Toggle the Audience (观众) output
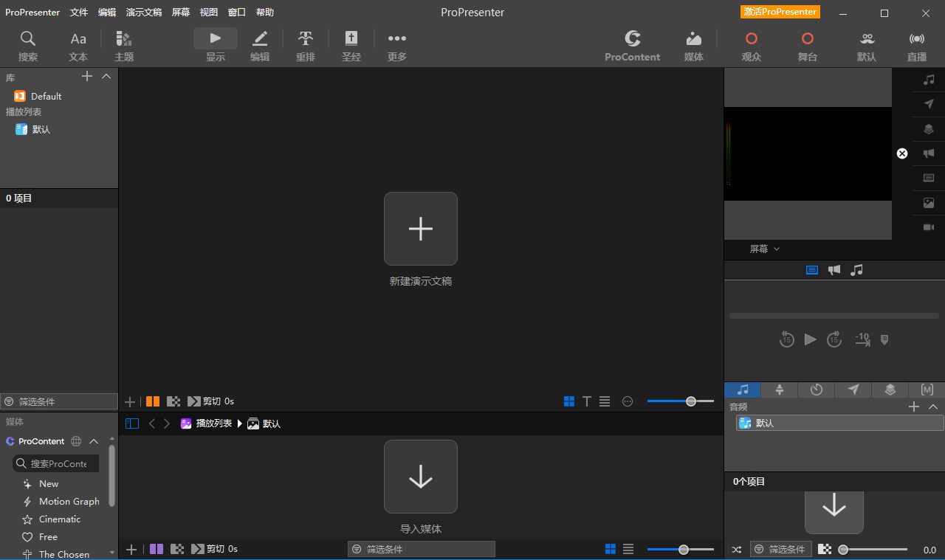The width and height of the screenshot is (945, 560). pos(751,46)
